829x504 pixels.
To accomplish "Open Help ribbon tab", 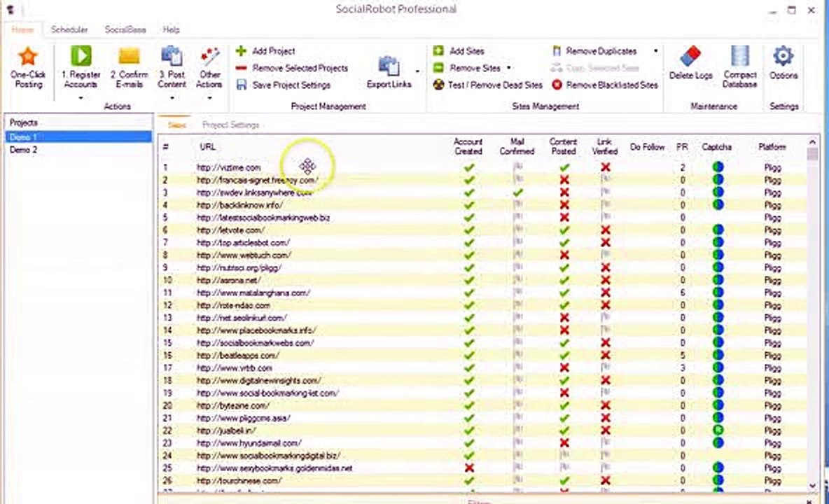I will tap(172, 29).
